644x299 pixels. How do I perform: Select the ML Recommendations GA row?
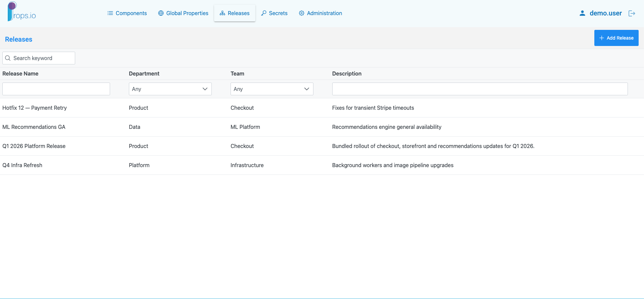coord(322,127)
